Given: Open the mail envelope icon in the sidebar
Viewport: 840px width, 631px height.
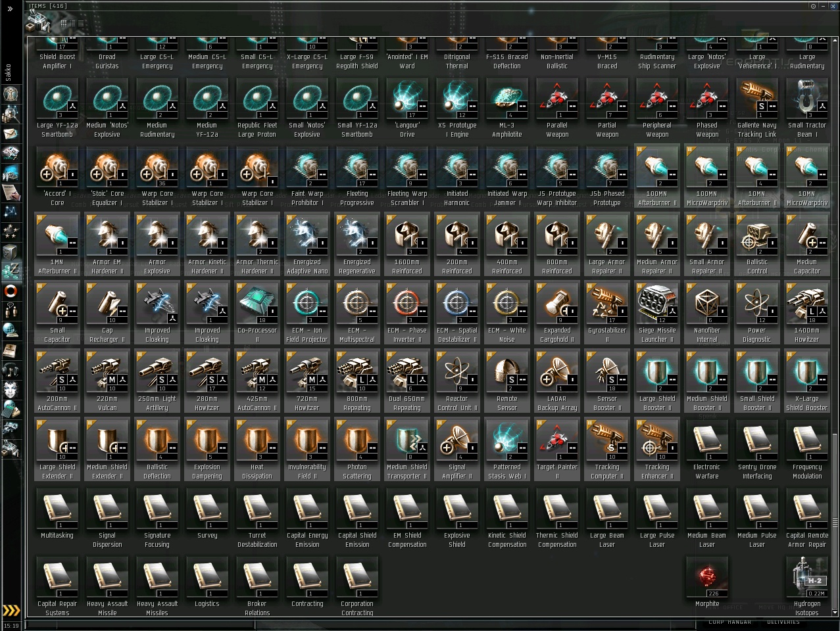Looking at the screenshot, I should click(x=11, y=134).
